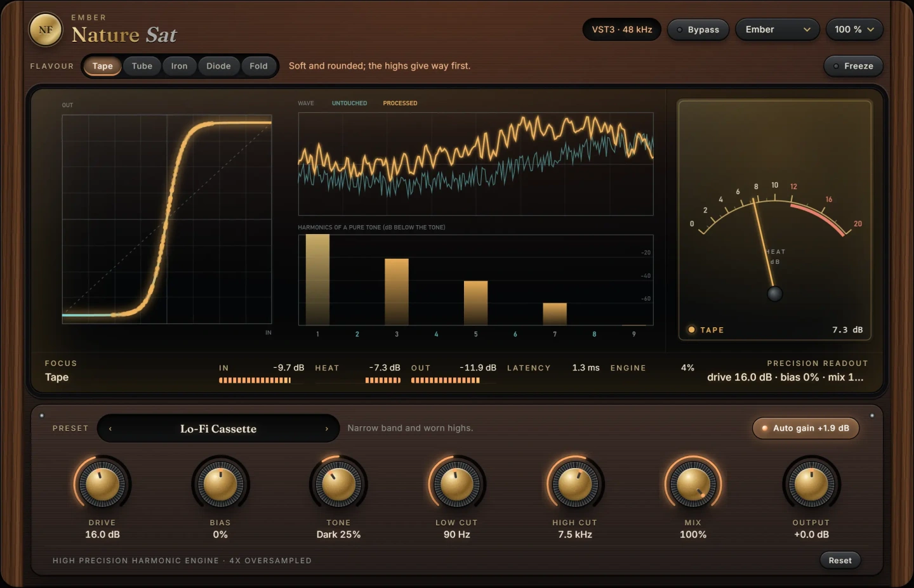Select the Fold flavour tab
This screenshot has width=914, height=588.
258,66
